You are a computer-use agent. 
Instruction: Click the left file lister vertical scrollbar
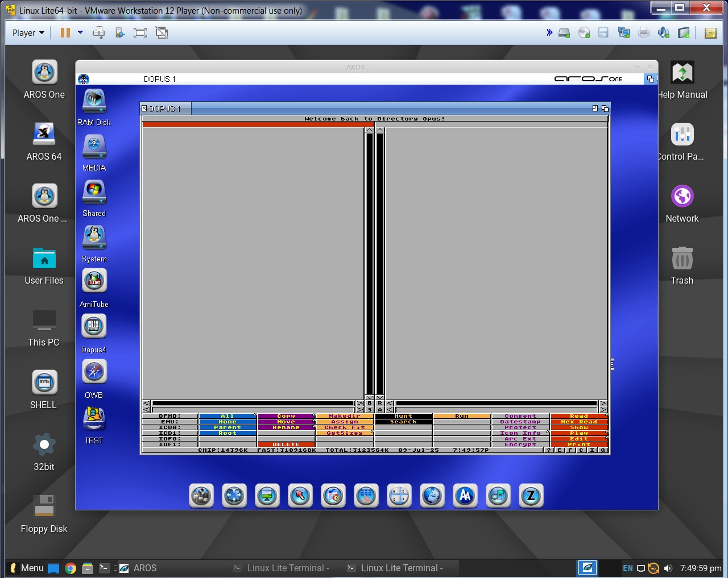coord(370,261)
